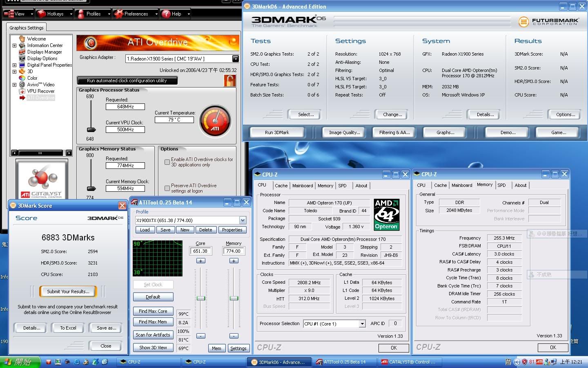
Task: Click Find Max Core in ATITool
Action: tap(153, 311)
